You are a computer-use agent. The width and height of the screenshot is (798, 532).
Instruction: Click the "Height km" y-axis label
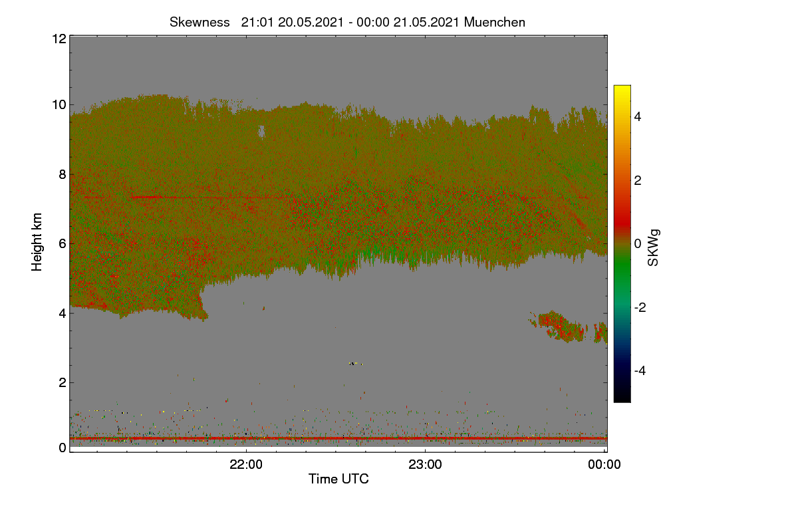(37, 242)
